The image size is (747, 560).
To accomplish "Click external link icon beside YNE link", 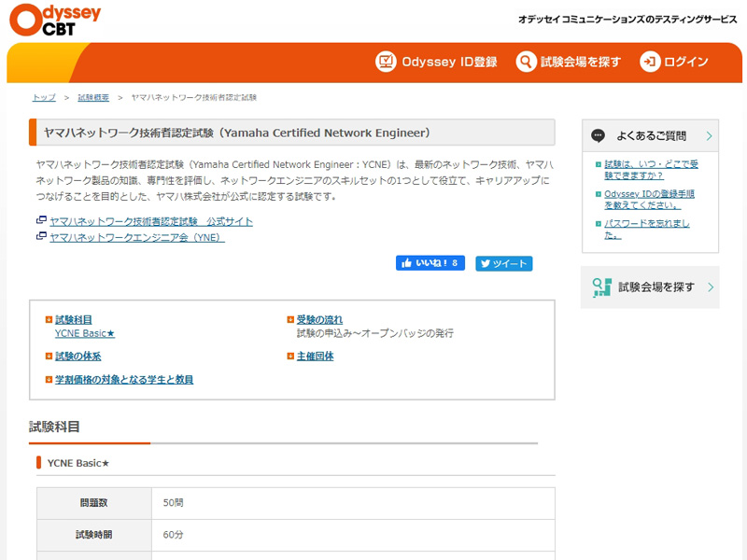I will coord(41,236).
